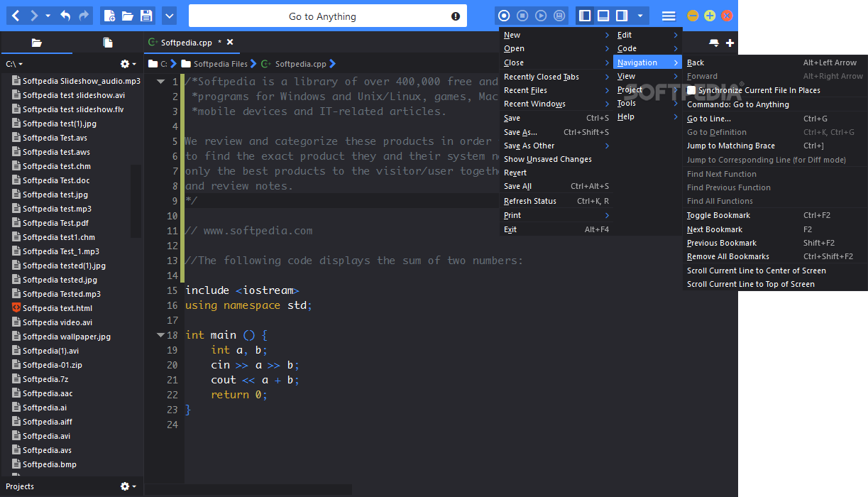Toggle the right pane visibility
Viewport: 868px width, 497px height.
(x=622, y=16)
